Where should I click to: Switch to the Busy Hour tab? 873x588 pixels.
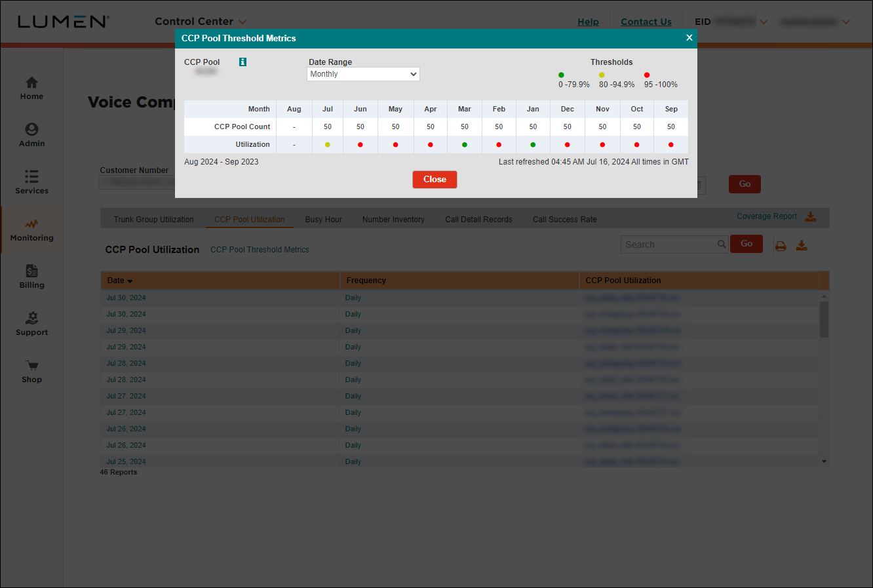tap(323, 219)
